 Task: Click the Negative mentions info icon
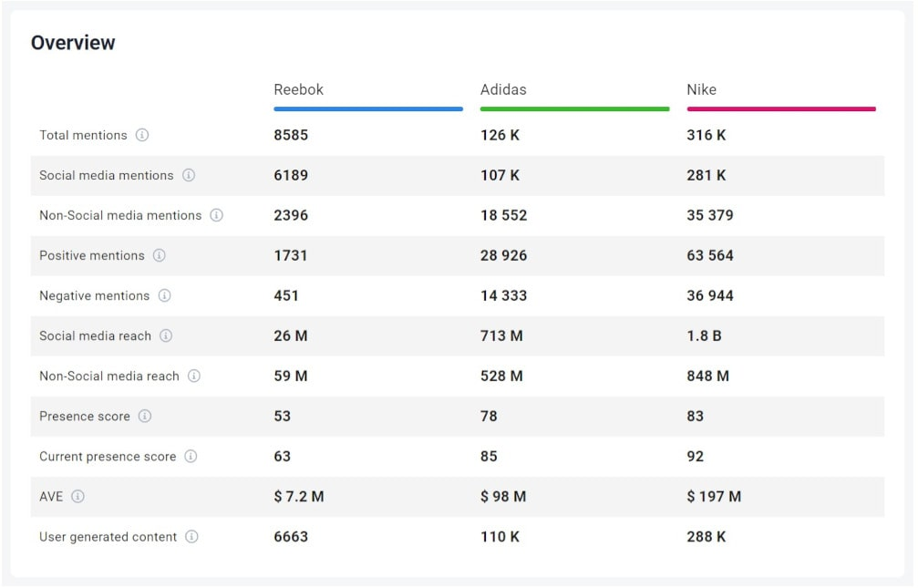point(165,295)
